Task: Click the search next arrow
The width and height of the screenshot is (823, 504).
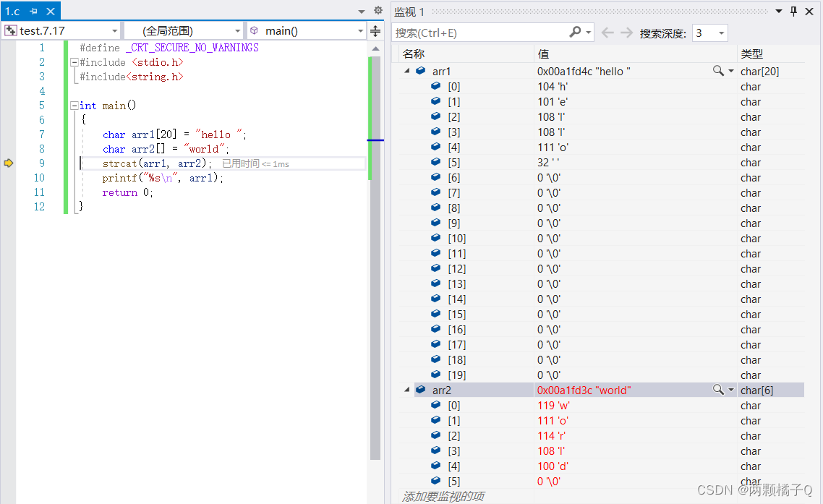Action: tap(627, 33)
